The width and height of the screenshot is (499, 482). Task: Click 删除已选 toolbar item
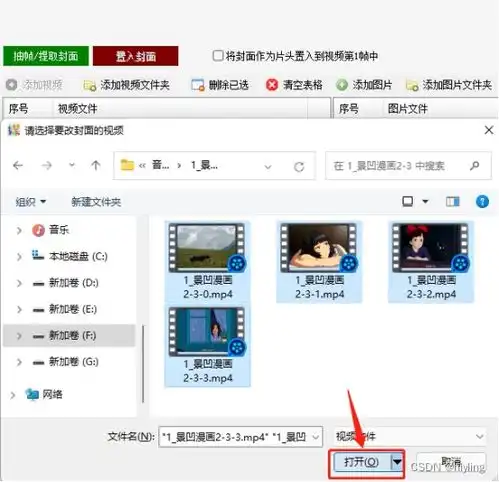(x=220, y=85)
